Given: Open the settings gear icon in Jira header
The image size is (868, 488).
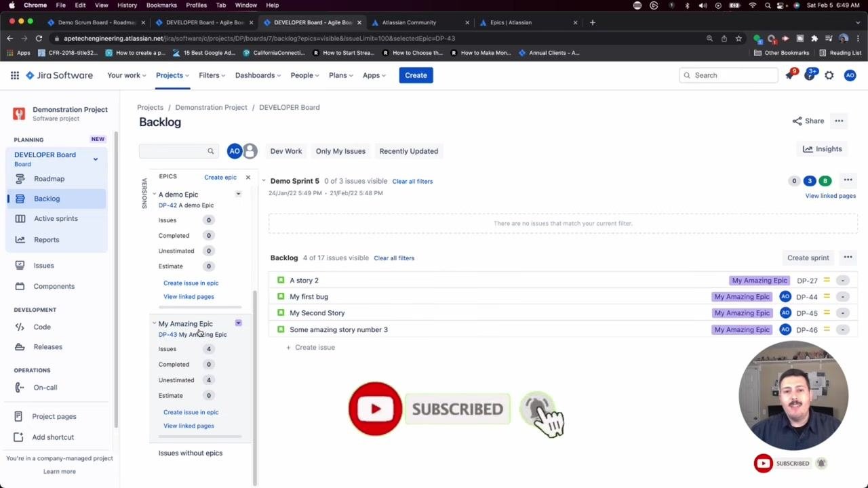Looking at the screenshot, I should [829, 75].
